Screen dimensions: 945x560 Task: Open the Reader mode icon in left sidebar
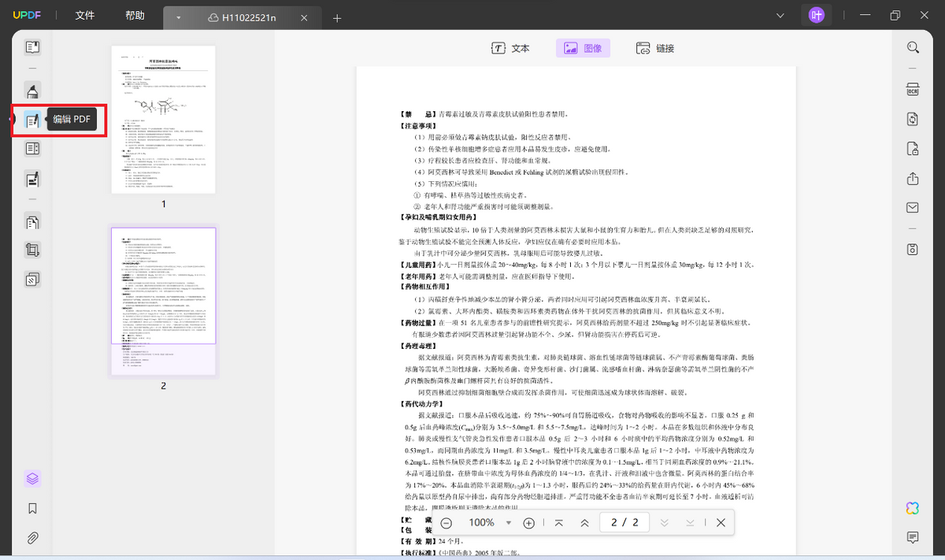(x=32, y=47)
